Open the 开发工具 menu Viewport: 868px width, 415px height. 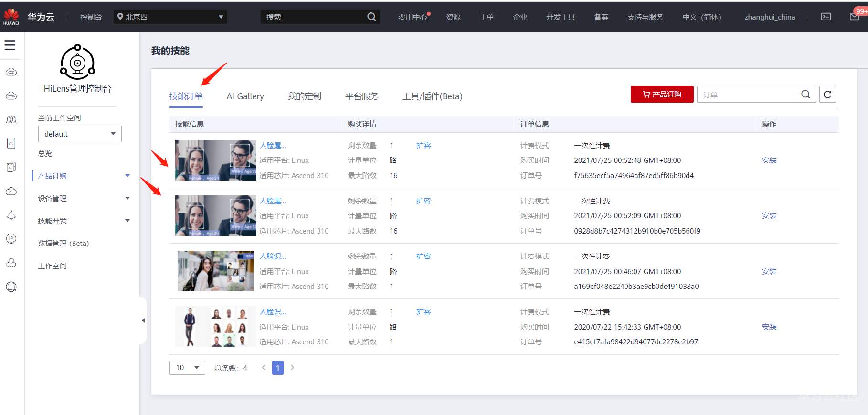pos(561,17)
